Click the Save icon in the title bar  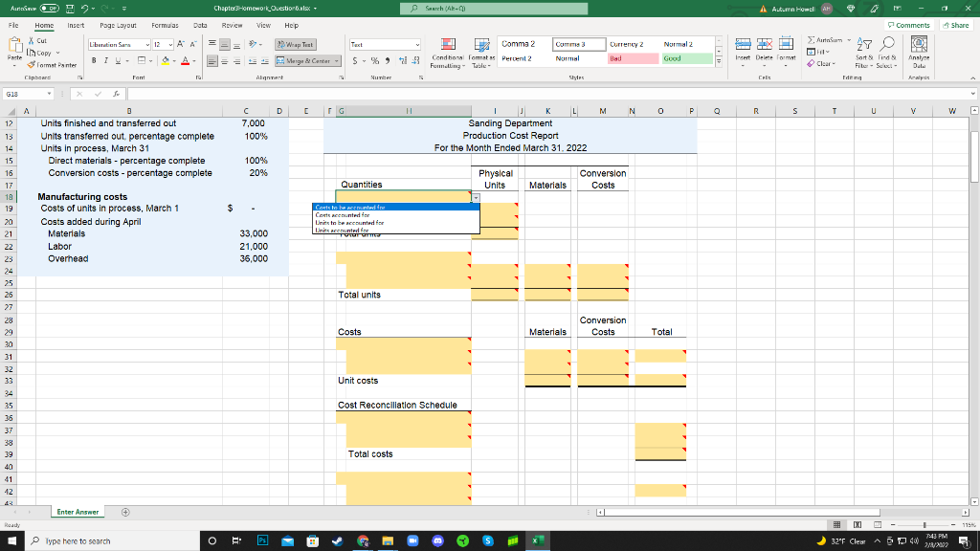(70, 9)
